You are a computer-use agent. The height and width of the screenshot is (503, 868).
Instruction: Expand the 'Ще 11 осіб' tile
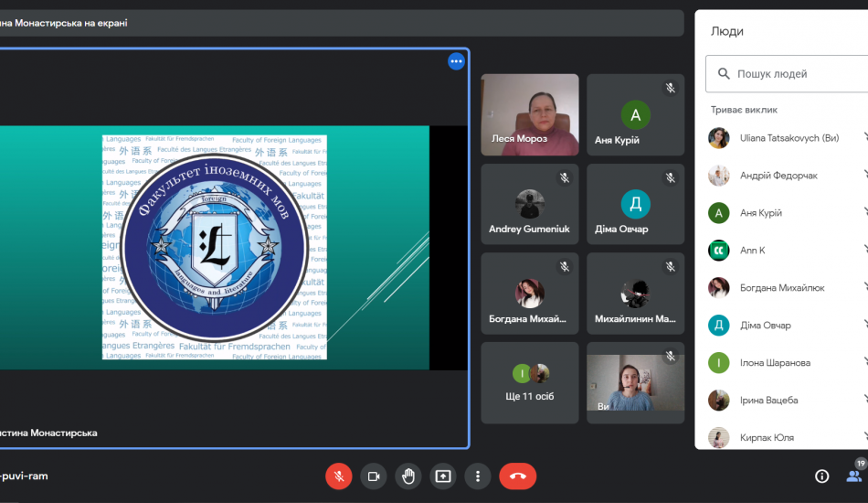tap(530, 382)
